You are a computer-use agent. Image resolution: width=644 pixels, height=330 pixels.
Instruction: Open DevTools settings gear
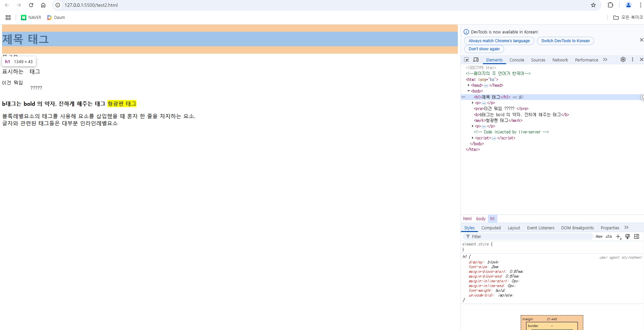click(x=623, y=59)
